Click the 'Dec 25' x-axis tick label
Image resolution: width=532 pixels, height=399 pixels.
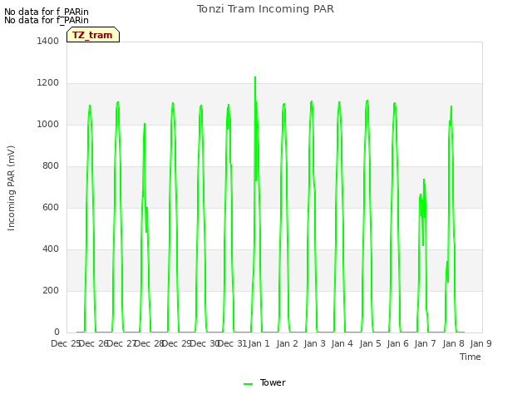pyautogui.click(x=66, y=343)
